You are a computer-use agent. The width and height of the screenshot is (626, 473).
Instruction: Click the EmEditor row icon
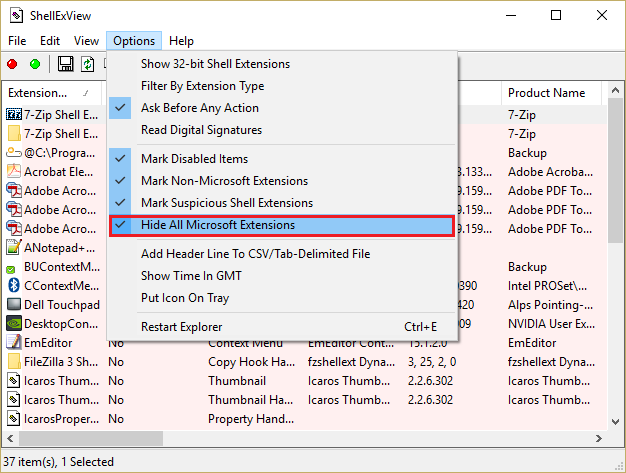13,342
